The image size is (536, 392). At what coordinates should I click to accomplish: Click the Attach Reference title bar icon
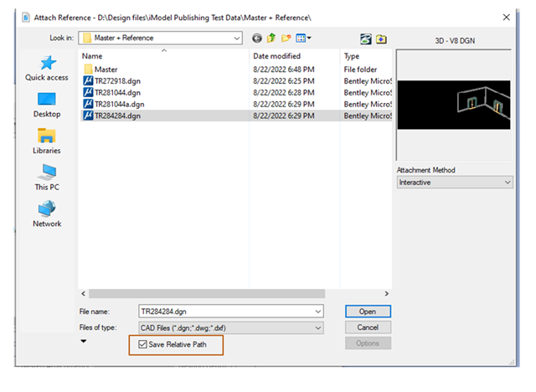pyautogui.click(x=26, y=18)
